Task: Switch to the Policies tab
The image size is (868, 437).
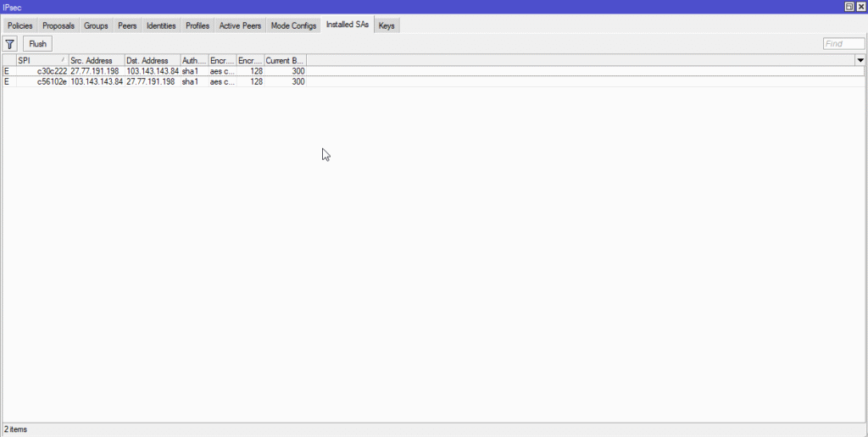Action: pos(19,25)
